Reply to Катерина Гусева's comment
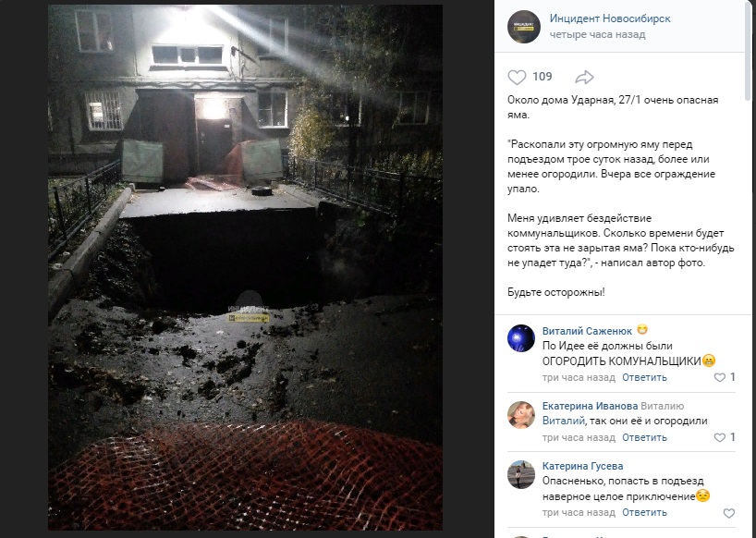 point(644,512)
